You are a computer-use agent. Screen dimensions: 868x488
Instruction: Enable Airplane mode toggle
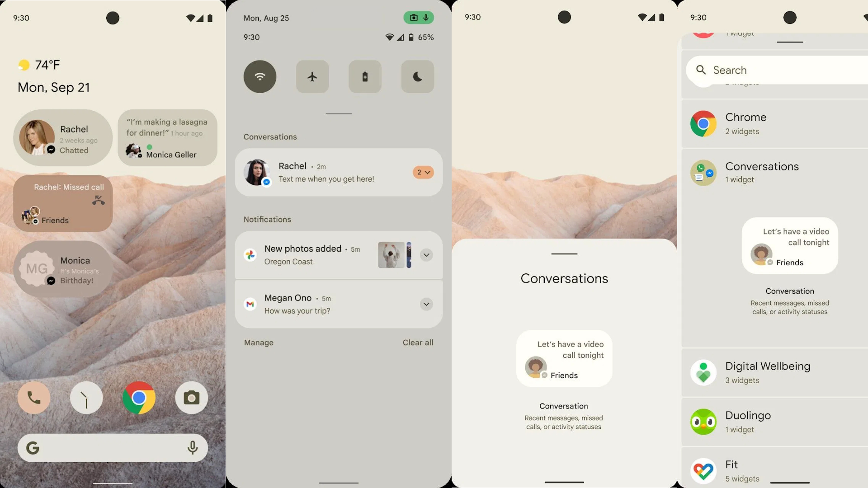point(312,76)
